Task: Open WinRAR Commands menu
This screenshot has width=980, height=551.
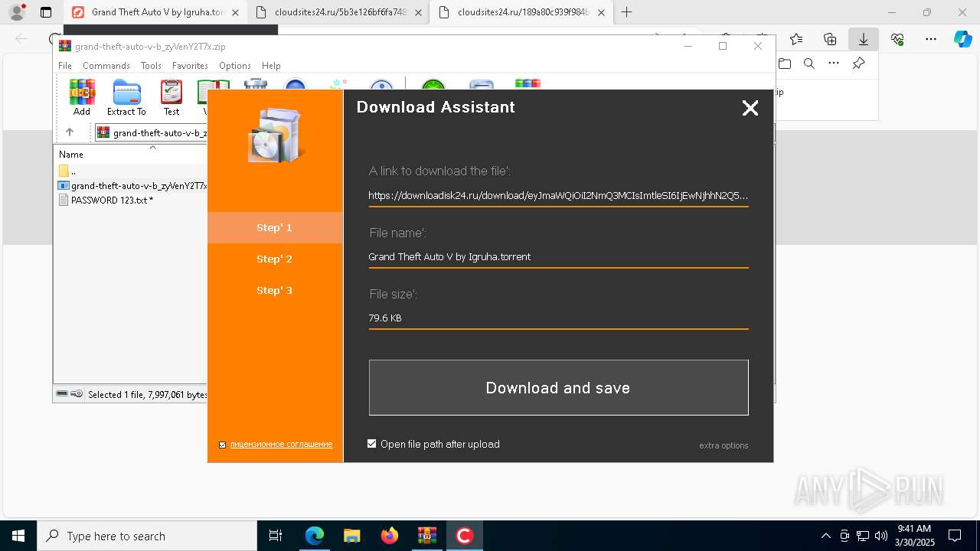Action: coord(106,66)
